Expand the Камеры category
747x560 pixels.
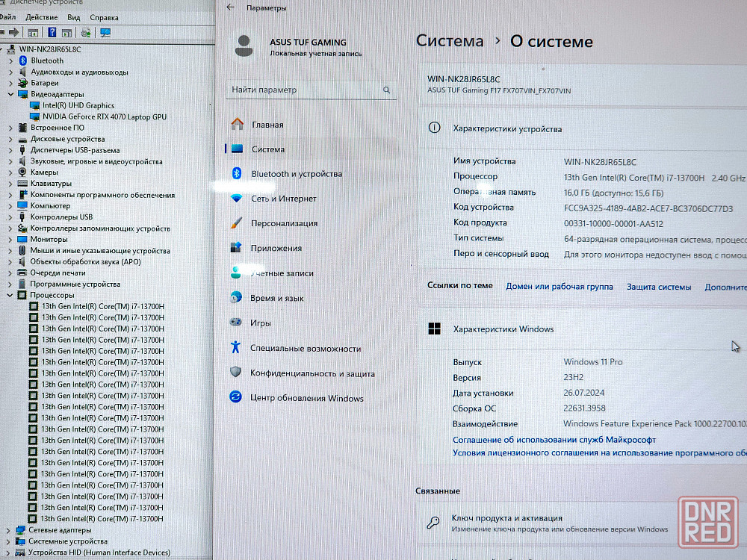click(x=10, y=172)
